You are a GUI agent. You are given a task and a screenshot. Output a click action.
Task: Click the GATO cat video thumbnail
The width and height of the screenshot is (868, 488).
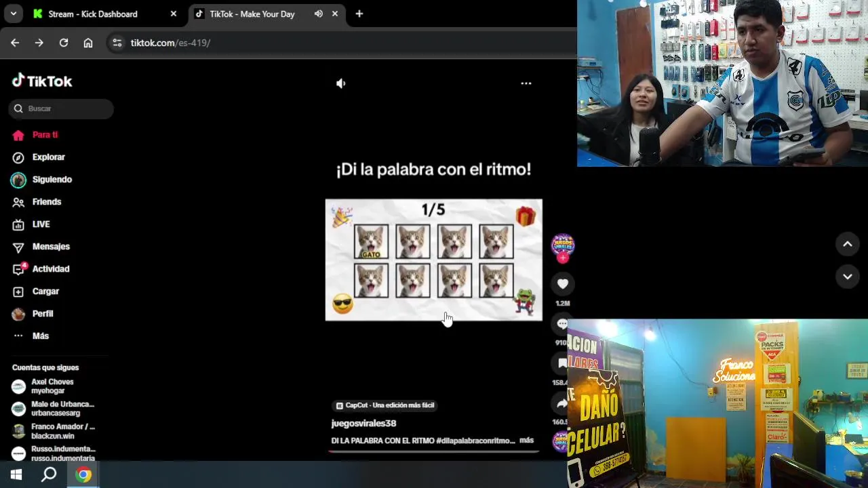pyautogui.click(x=371, y=241)
